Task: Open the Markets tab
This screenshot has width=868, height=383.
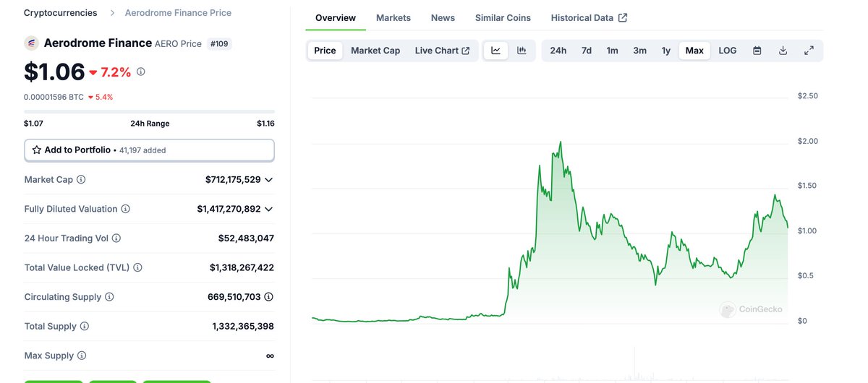Action: (393, 17)
